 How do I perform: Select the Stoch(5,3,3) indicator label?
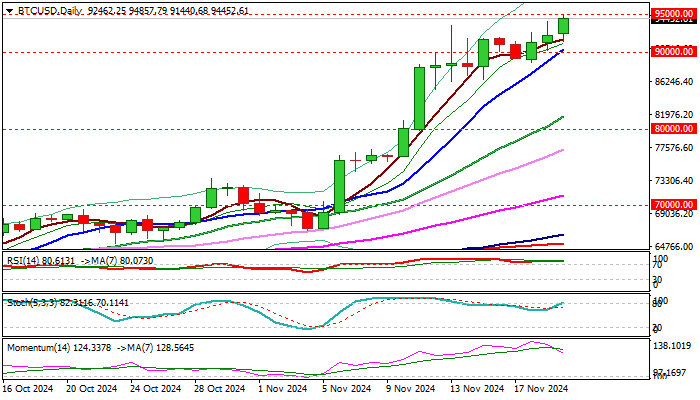click(67, 303)
